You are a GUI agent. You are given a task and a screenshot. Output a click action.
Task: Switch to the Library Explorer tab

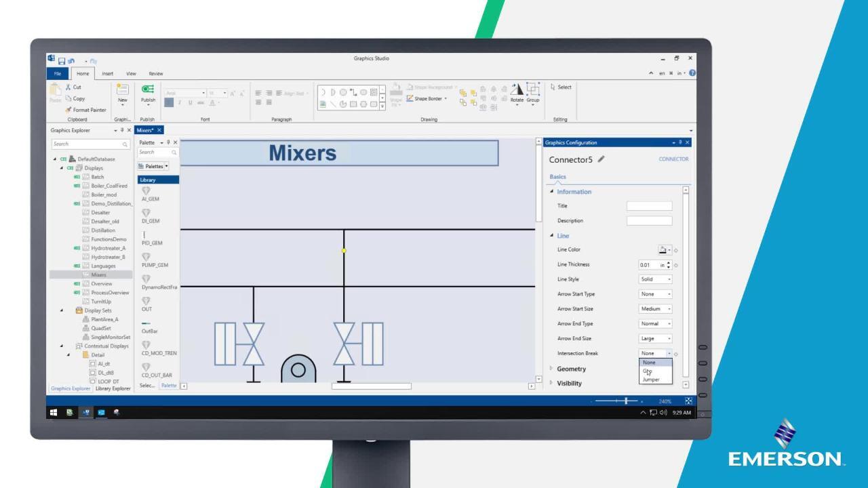coord(113,388)
